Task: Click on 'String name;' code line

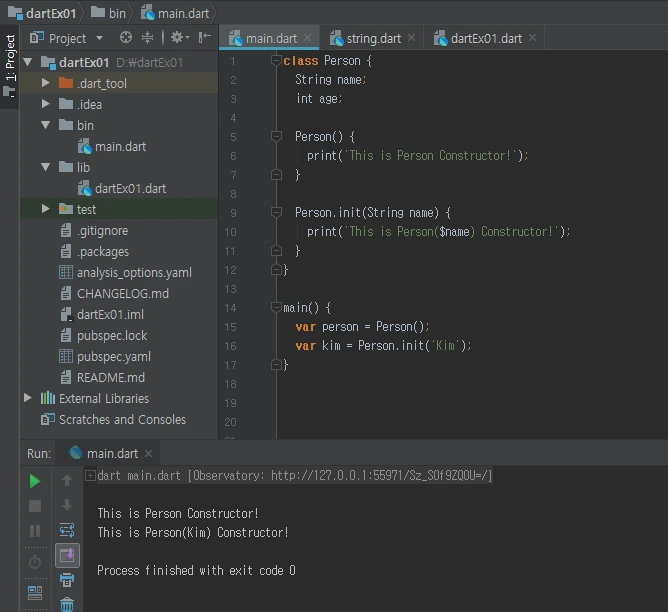Action: pos(331,80)
